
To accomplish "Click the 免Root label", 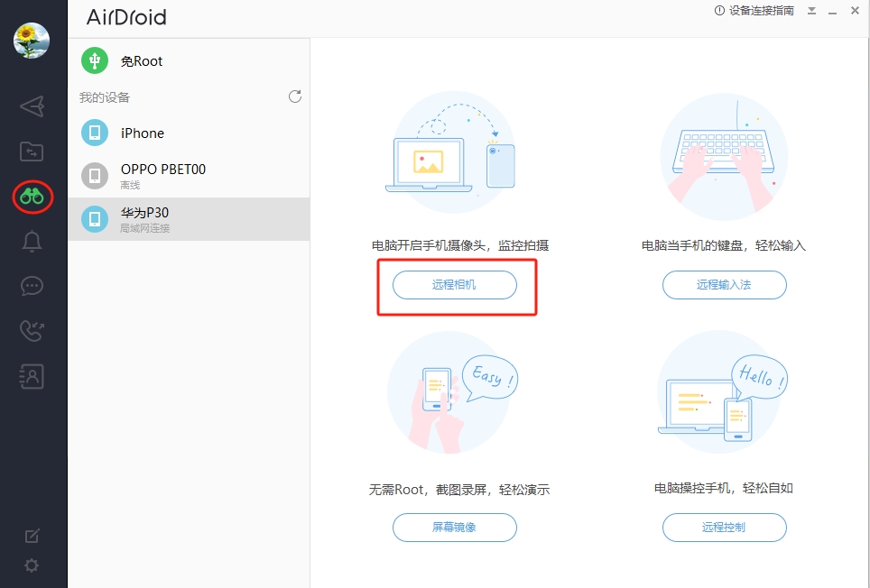I will click(142, 61).
